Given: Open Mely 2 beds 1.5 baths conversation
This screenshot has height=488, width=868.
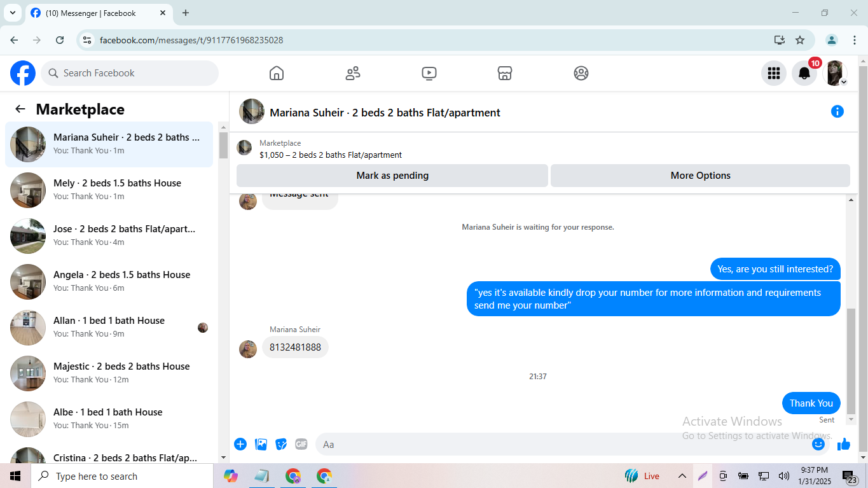Looking at the screenshot, I should pos(109,190).
